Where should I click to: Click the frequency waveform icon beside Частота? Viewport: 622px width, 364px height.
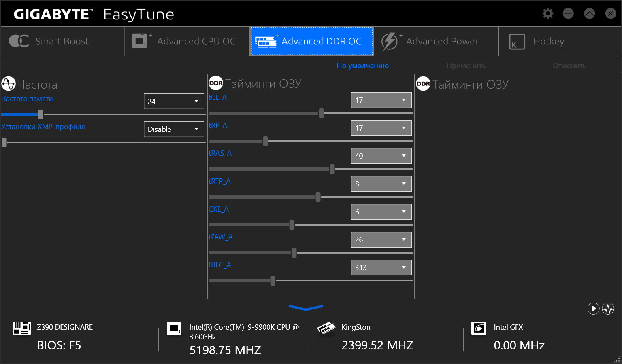click(9, 84)
